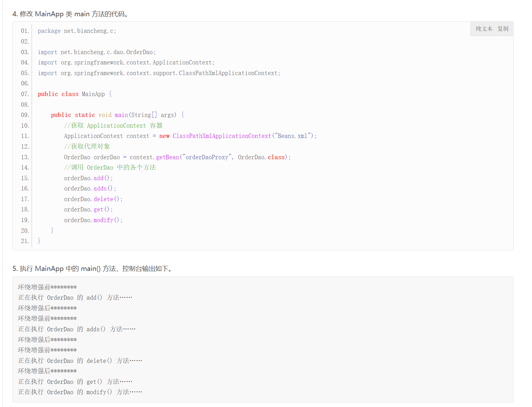
Task: Click the OrderDao import statement line
Action: 97,52
